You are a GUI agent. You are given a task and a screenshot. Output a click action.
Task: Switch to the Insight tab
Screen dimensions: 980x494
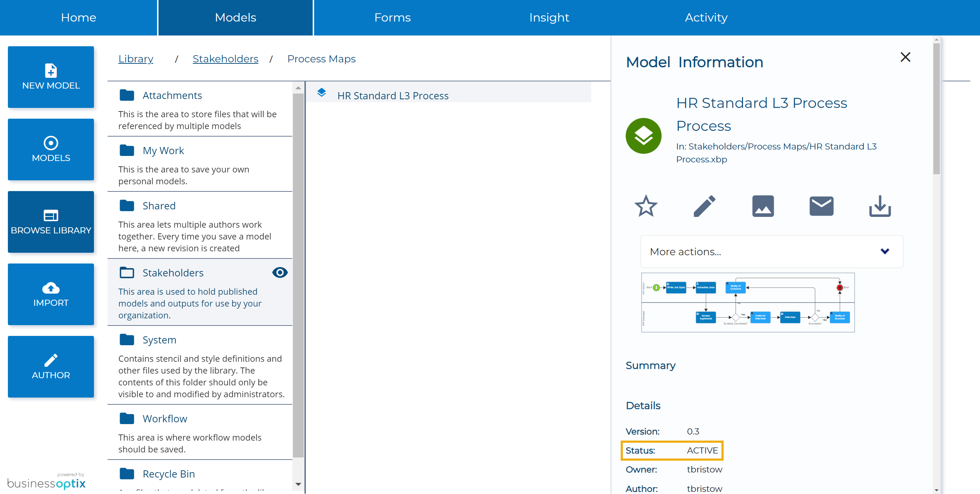coord(549,18)
